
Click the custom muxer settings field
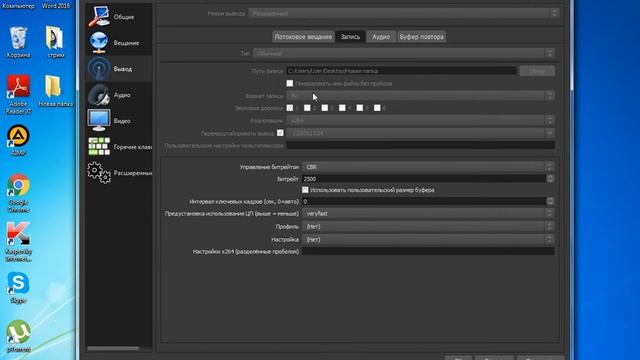coord(420,145)
